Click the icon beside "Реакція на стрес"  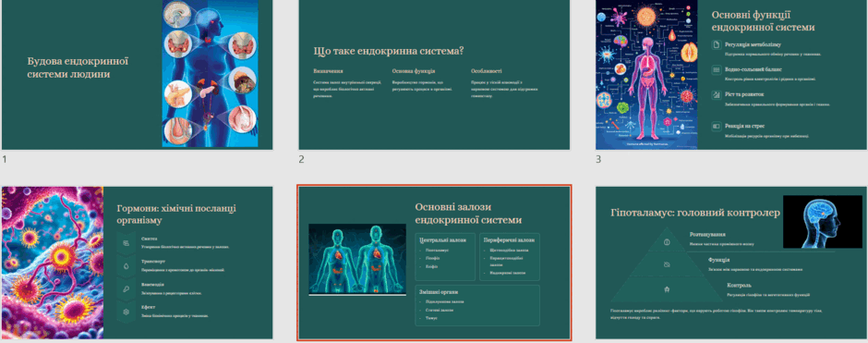pyautogui.click(x=716, y=127)
